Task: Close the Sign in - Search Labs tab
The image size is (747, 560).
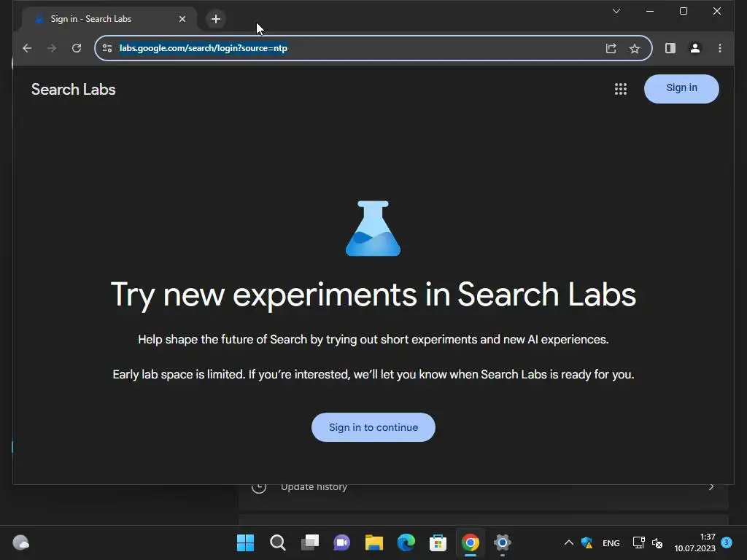Action: pos(182,19)
